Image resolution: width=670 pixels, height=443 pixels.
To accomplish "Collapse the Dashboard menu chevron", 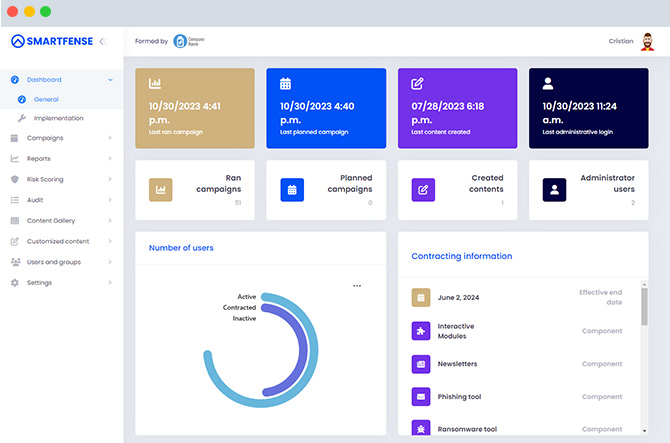I will pos(110,80).
